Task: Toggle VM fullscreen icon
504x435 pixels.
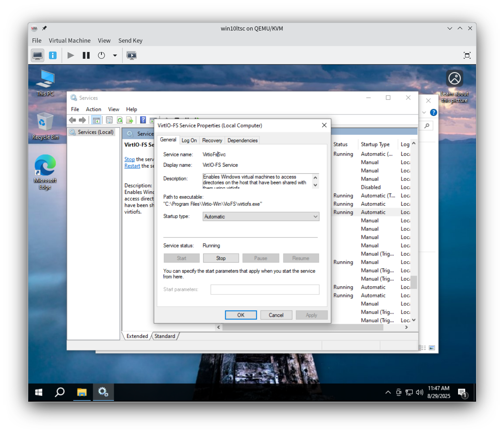Action: 467,55
